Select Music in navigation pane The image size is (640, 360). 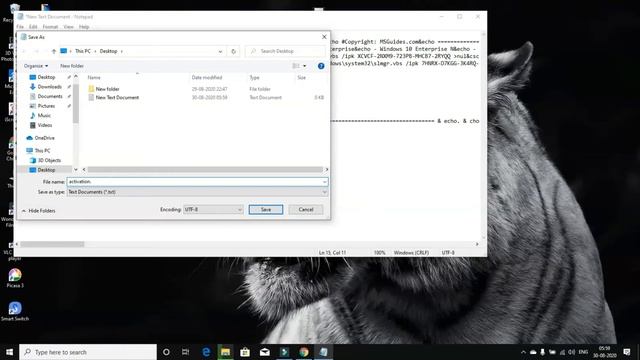44,116
